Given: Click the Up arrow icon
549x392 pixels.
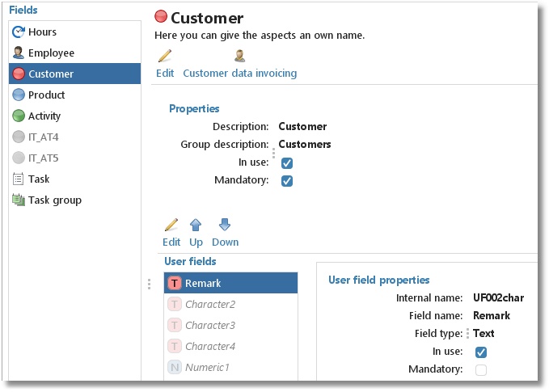Looking at the screenshot, I should (196, 225).
